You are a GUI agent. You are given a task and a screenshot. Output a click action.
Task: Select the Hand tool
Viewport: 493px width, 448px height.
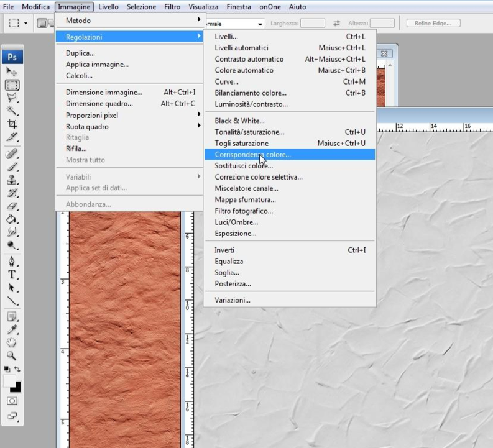point(12,343)
